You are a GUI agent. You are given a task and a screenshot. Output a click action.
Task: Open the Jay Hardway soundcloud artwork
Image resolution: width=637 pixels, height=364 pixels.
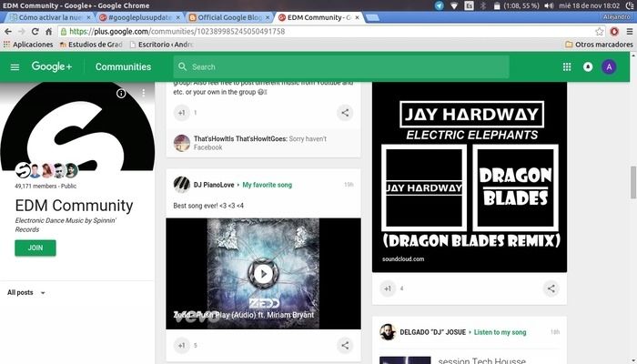pos(470,177)
